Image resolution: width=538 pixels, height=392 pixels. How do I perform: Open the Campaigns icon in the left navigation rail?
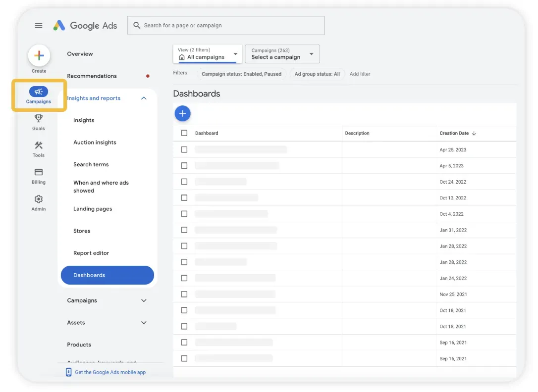[39, 94]
